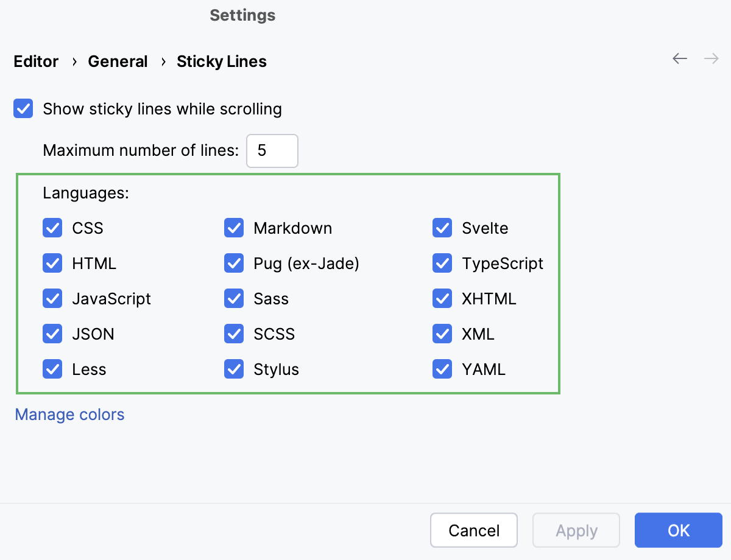Toggle the HTML checkbox
The width and height of the screenshot is (731, 560).
click(52, 263)
